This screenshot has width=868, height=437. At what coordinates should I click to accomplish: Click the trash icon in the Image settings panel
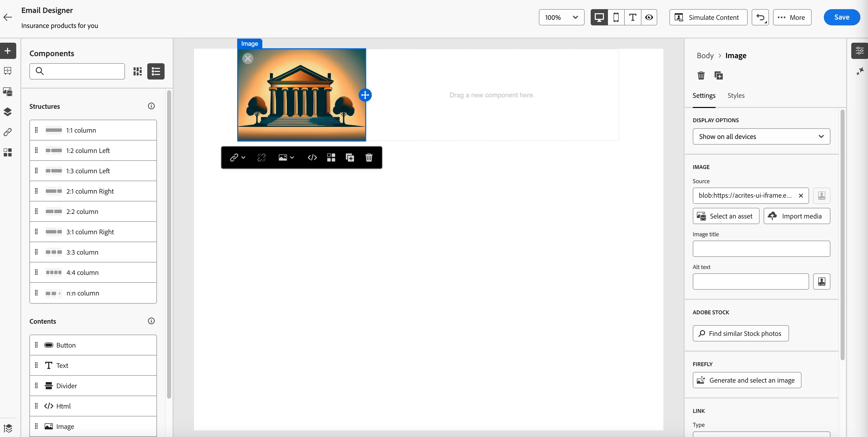(x=701, y=75)
